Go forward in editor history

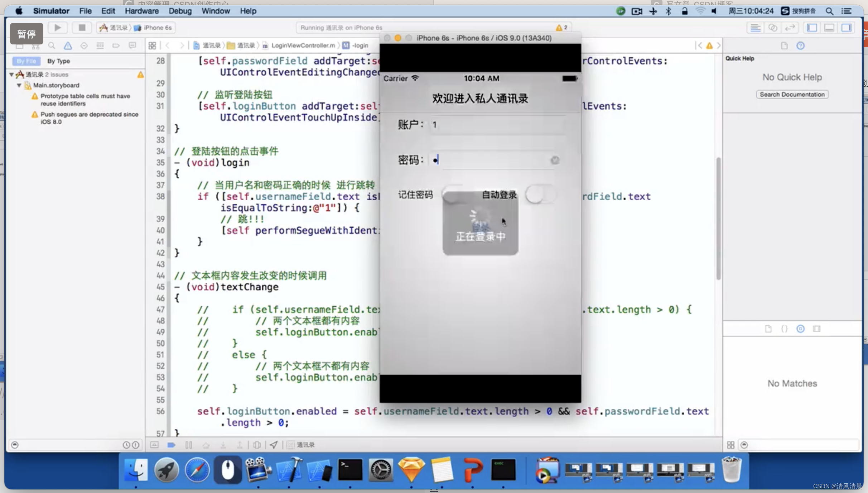pyautogui.click(x=182, y=46)
